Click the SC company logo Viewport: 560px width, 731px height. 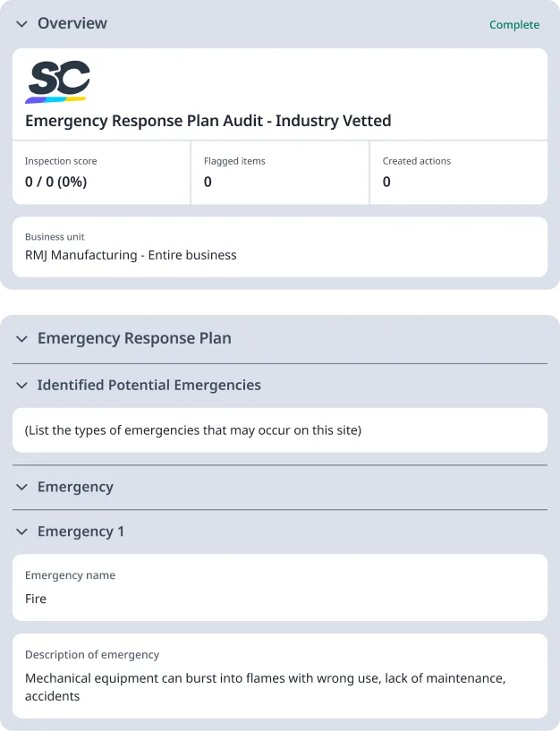click(x=59, y=80)
